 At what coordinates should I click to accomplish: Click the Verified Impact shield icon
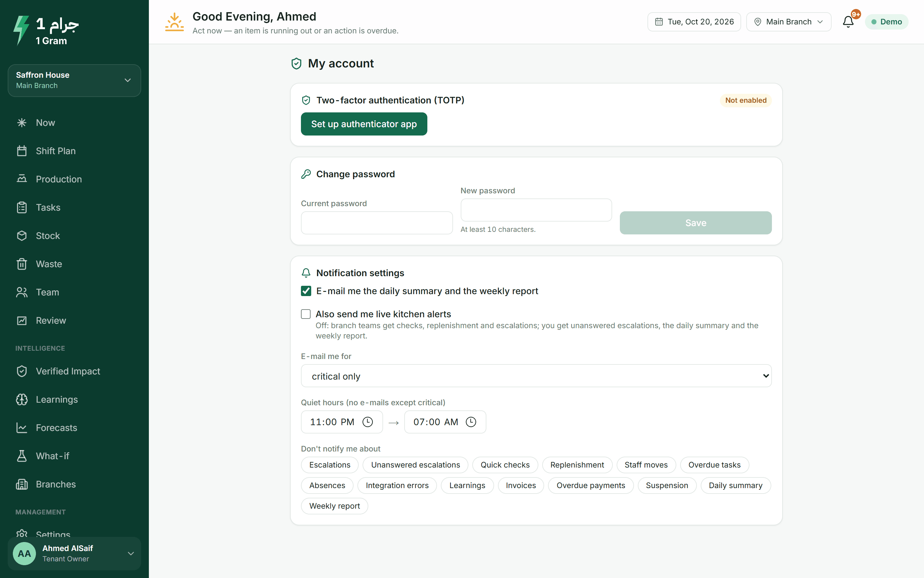coord(22,371)
